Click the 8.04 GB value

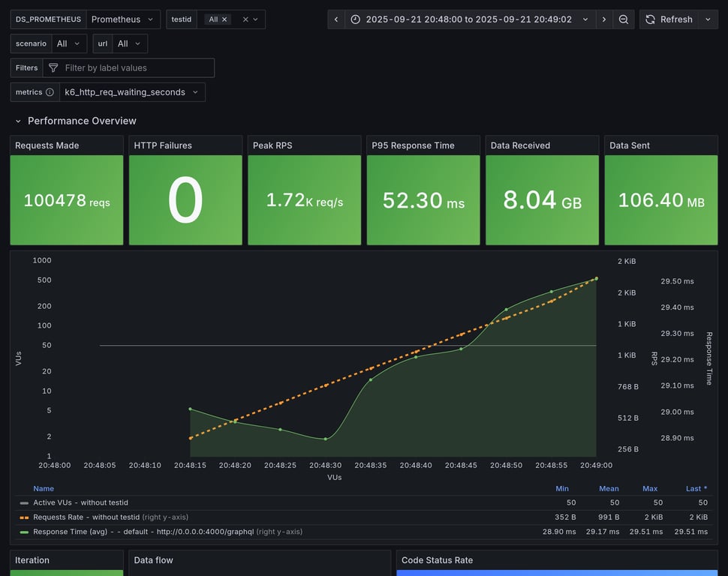coord(543,200)
